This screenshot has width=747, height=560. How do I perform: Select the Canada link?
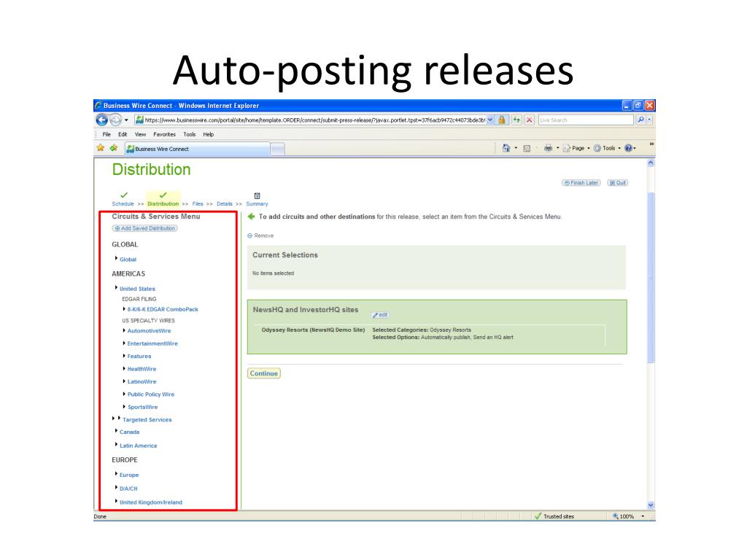pyautogui.click(x=130, y=432)
